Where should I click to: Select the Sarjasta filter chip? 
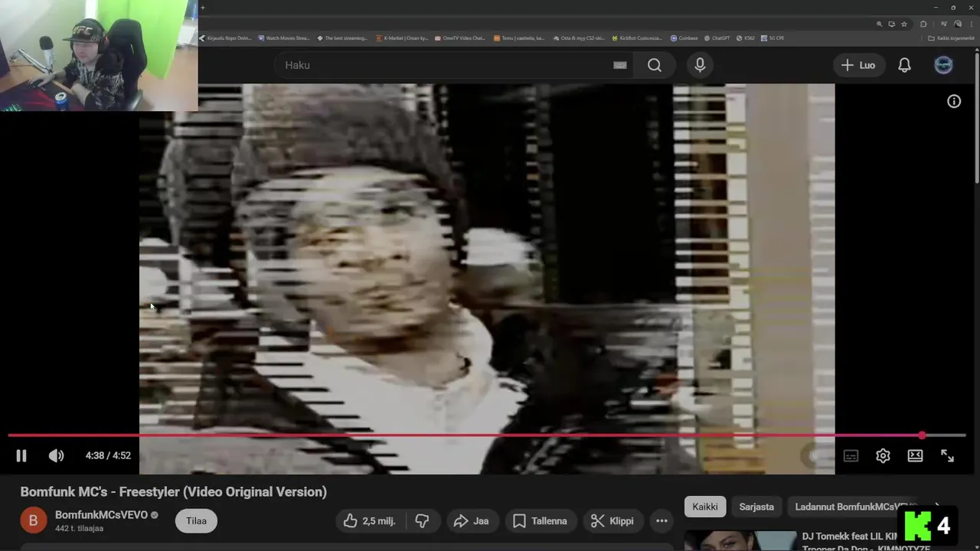(x=756, y=507)
